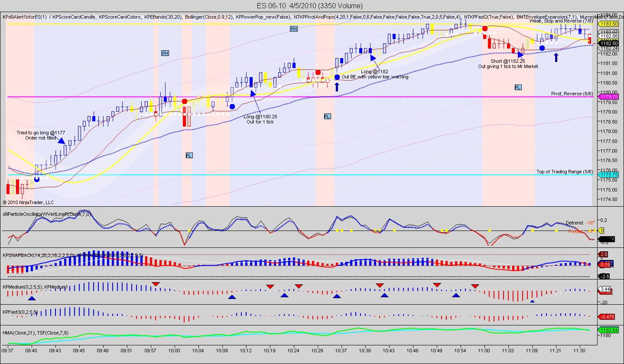Select KPMedium red down triangle at 10:19
624x364 pixels.
[270, 286]
